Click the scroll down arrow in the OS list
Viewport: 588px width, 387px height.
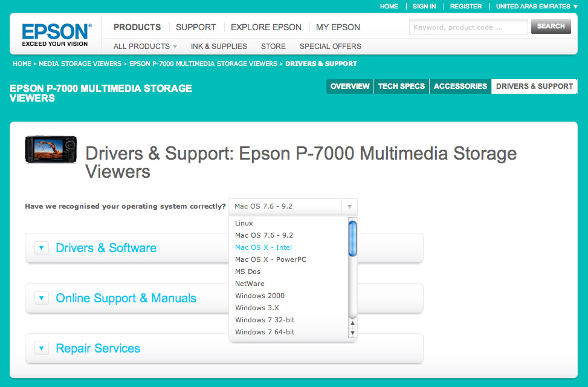(x=352, y=333)
